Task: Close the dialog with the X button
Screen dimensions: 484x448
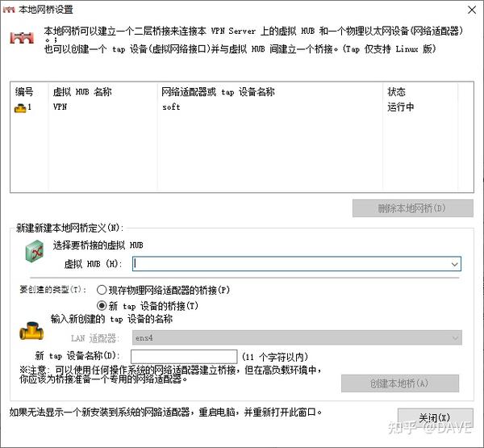Action: 472,10
